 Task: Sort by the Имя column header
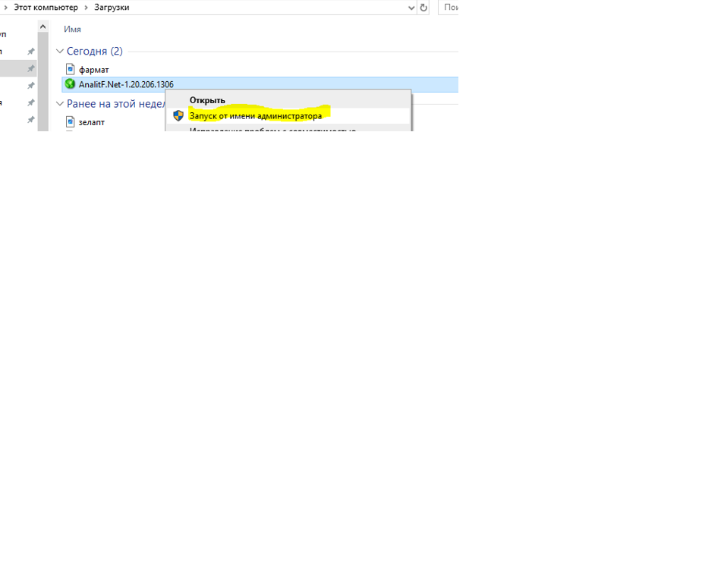(73, 29)
